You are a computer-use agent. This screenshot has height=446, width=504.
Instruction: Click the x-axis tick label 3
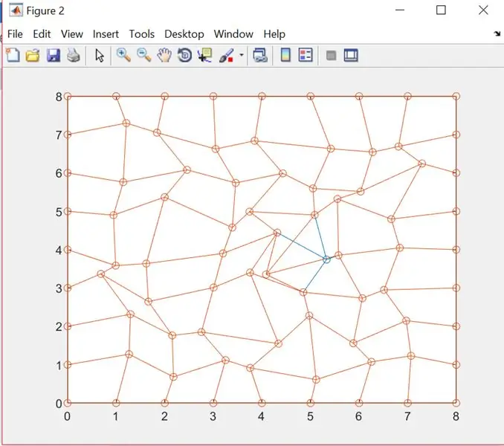(x=213, y=416)
